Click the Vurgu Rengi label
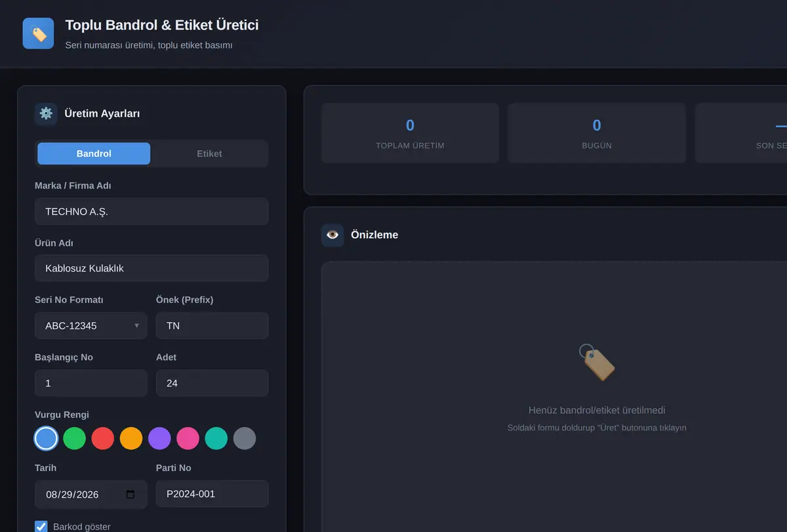 [x=62, y=415]
